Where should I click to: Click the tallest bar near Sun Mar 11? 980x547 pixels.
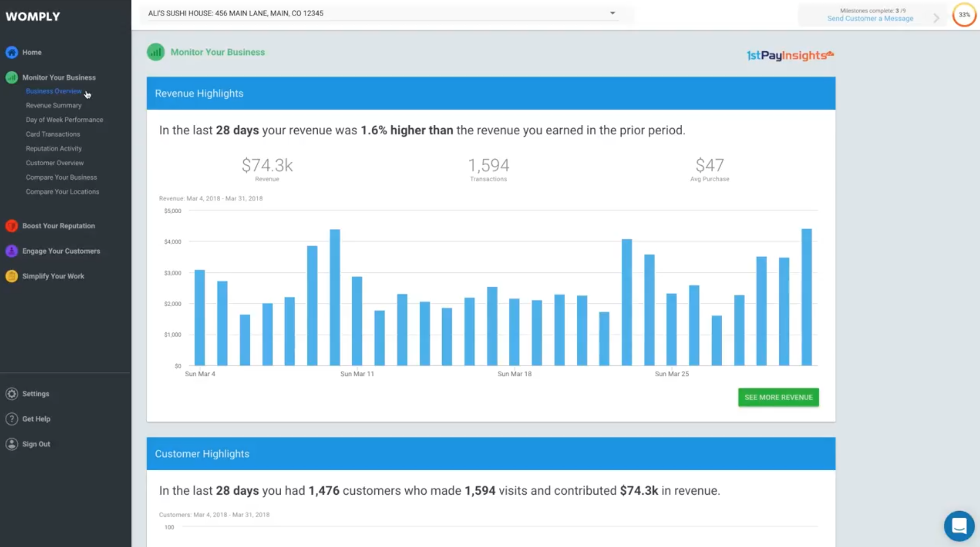(335, 297)
